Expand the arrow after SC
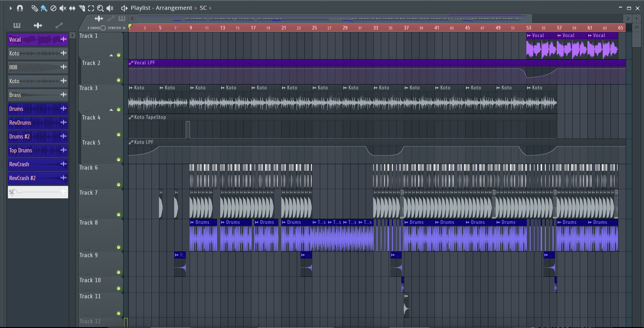This screenshot has width=644, height=328. click(x=210, y=8)
